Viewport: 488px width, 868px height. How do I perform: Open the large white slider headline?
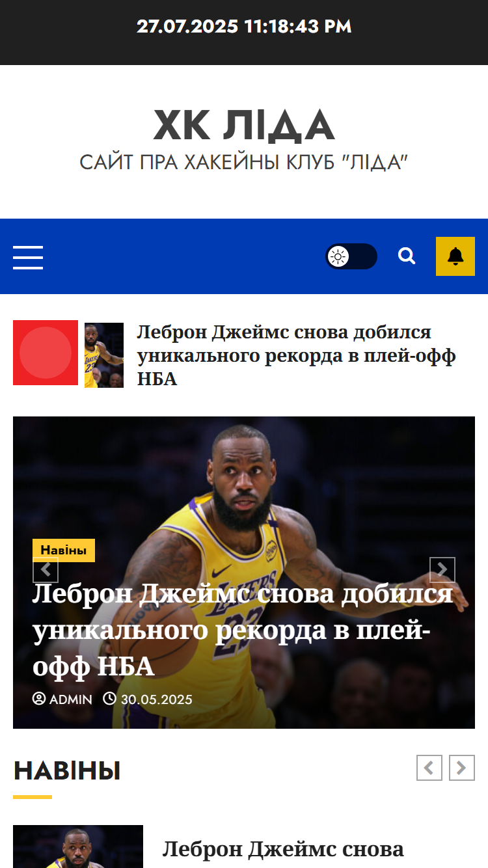[x=243, y=631]
